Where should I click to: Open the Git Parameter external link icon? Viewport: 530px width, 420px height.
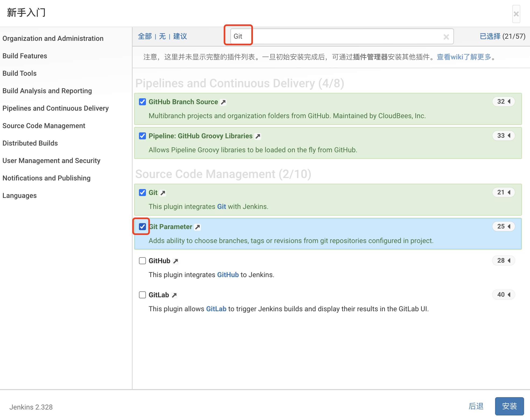click(198, 227)
